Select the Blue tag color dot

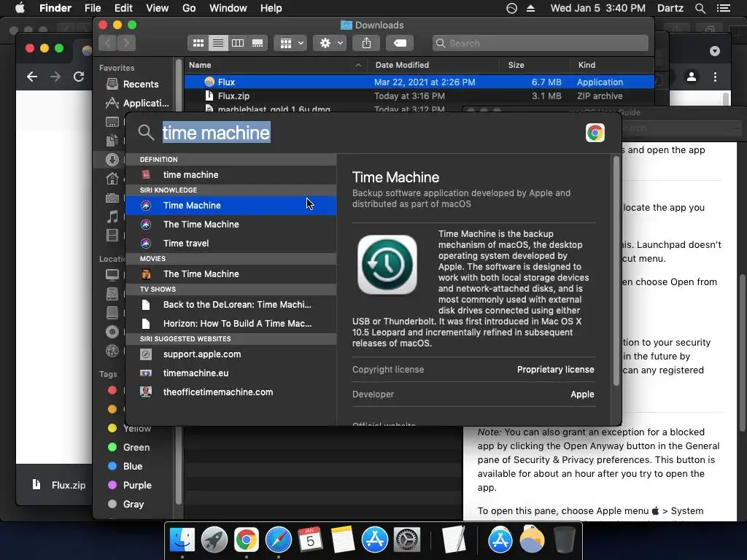coord(112,466)
